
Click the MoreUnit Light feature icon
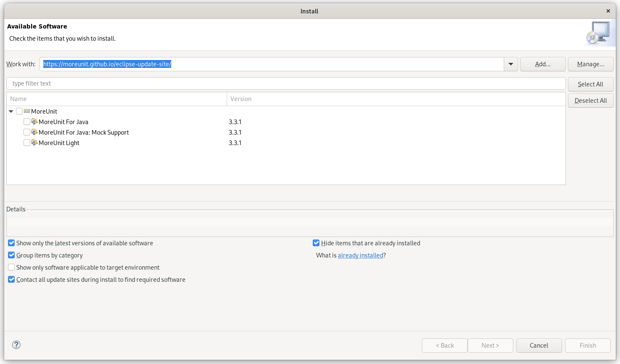(x=34, y=143)
